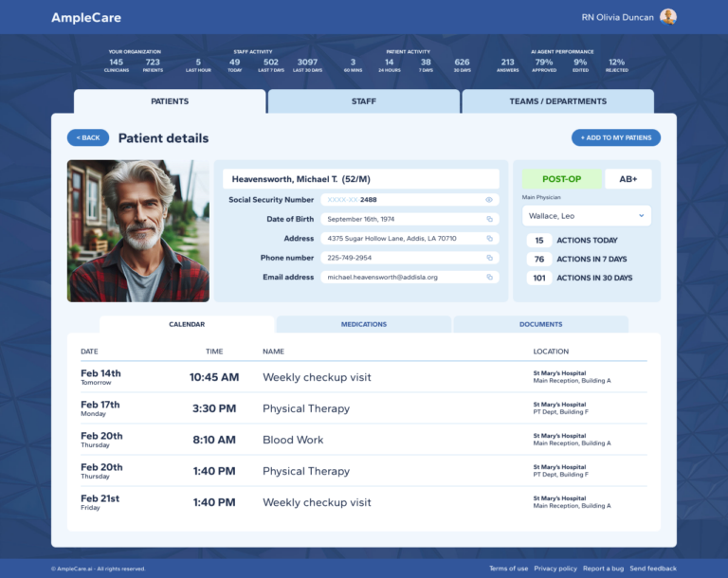Switch to the Medications tab
Image resolution: width=728 pixels, height=578 pixels.
[364, 324]
